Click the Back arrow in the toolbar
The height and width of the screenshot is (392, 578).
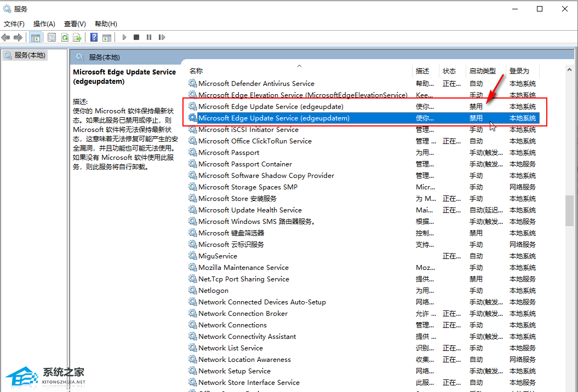(x=5, y=37)
